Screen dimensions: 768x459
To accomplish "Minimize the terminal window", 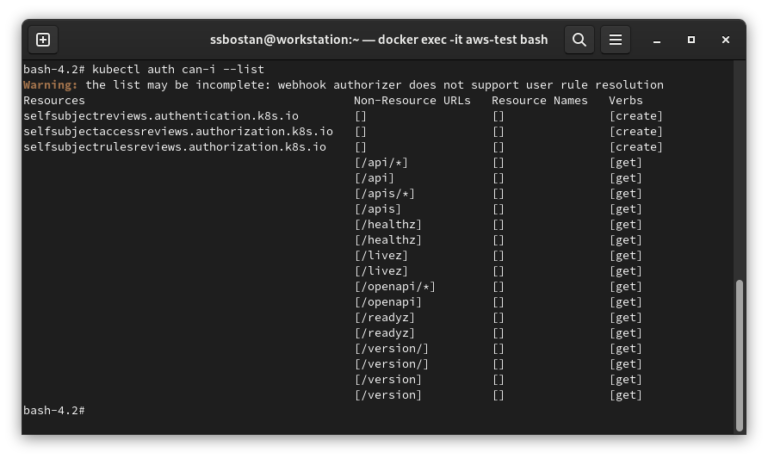I will click(x=657, y=40).
